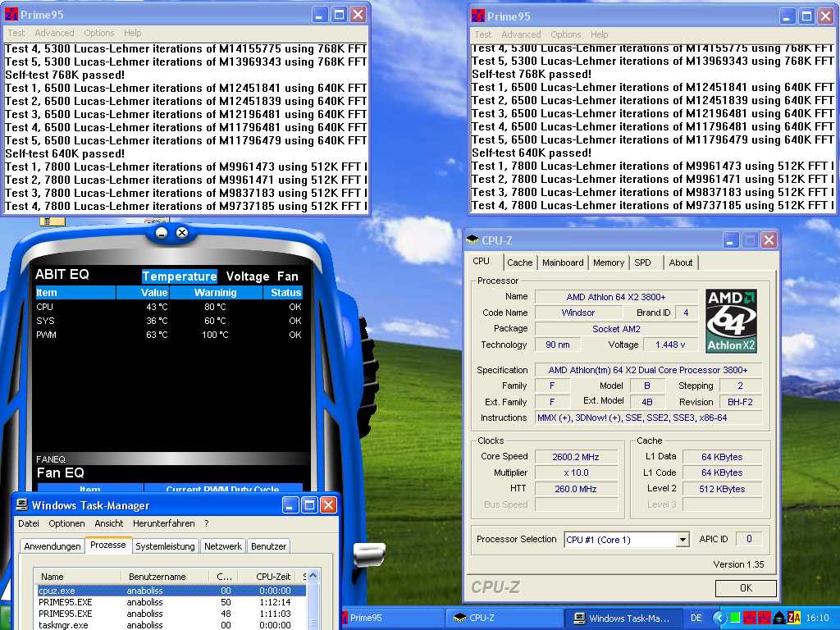Switch to the Netzwerk tab in Task-Manager
Viewport: 840px width, 630px height.
(223, 546)
